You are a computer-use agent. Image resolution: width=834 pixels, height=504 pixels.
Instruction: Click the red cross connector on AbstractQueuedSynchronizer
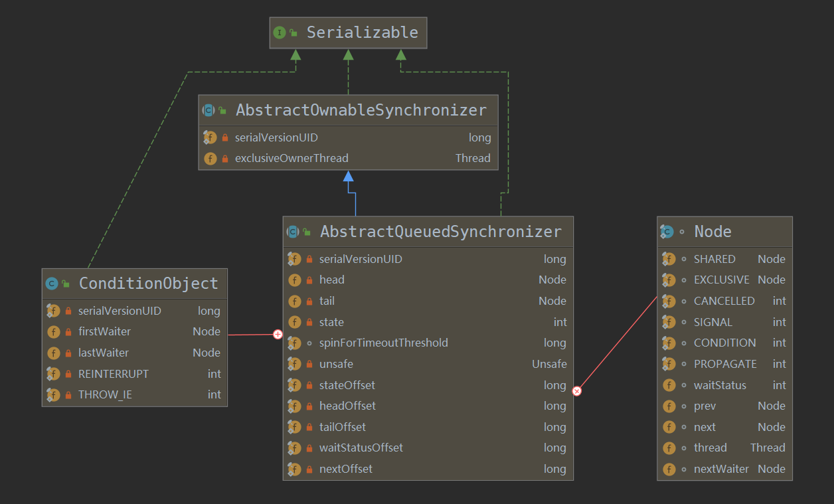(577, 391)
